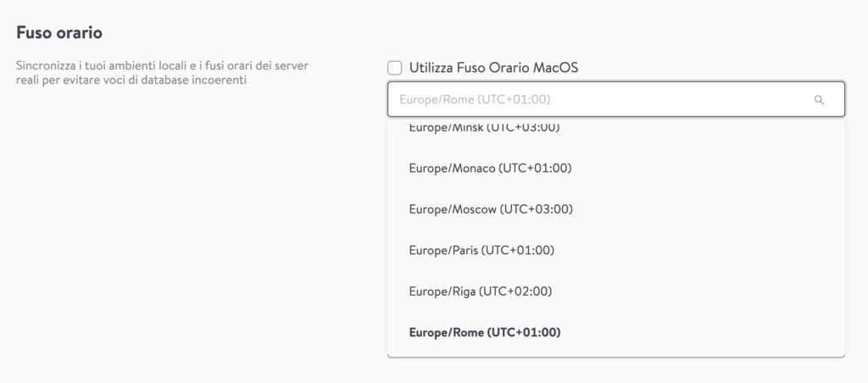Click the placeholder text Europe/Rome (UTC+01:00)
Image resolution: width=868 pixels, height=383 pixels.
pos(475,100)
